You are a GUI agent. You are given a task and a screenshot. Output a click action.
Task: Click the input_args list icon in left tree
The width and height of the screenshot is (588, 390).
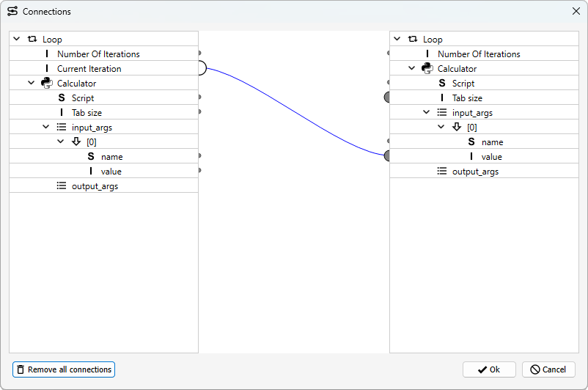point(62,127)
